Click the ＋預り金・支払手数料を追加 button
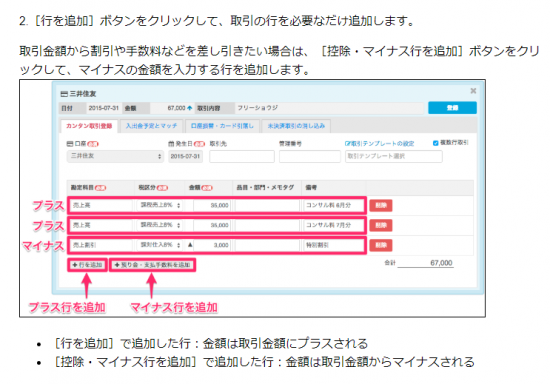The height and width of the screenshot is (384, 550). click(x=153, y=265)
